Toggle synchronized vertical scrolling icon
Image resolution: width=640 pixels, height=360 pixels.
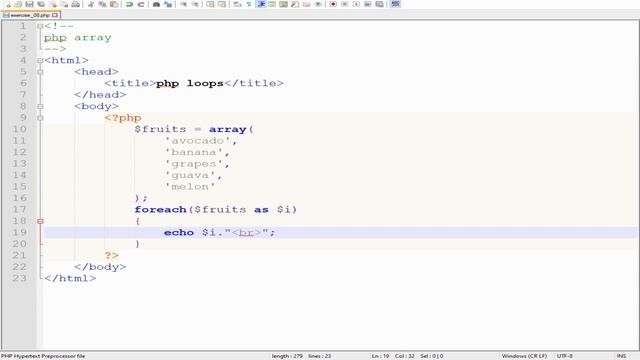210,4
